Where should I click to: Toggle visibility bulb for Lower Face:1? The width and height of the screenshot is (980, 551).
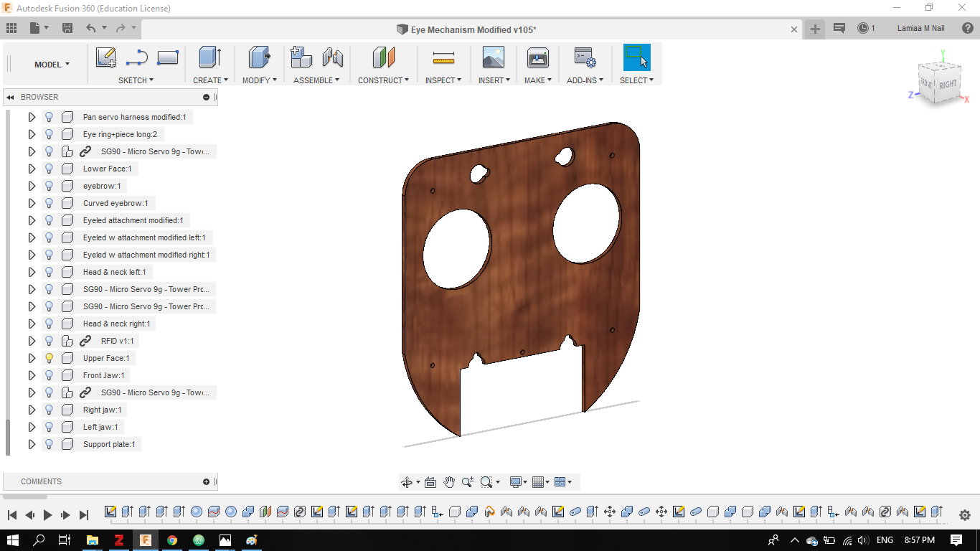[49, 169]
